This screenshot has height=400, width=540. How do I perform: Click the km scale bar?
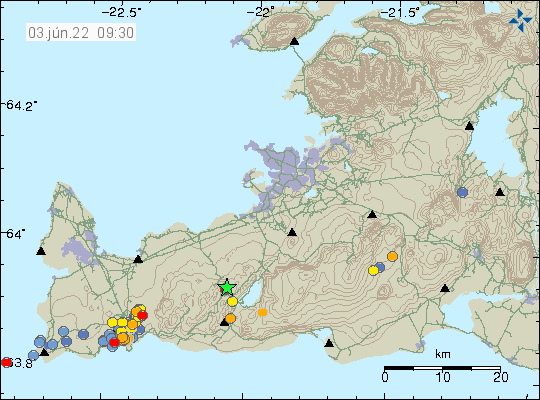point(442,368)
